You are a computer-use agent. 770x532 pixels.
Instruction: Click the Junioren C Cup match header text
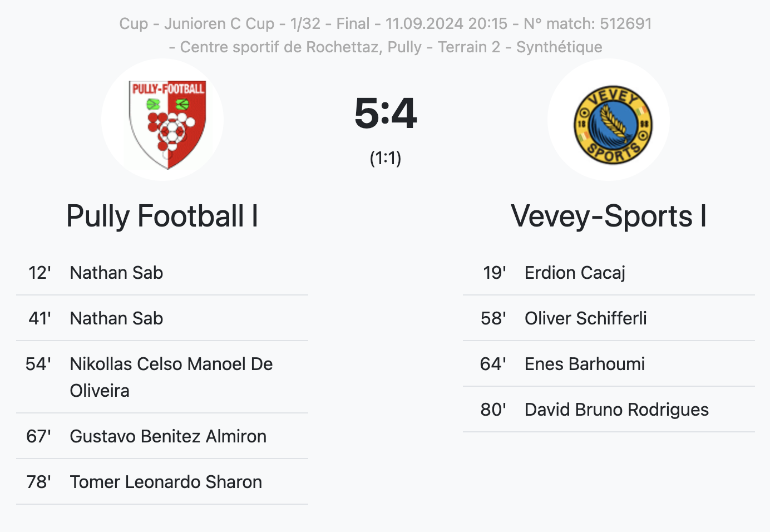(x=386, y=23)
